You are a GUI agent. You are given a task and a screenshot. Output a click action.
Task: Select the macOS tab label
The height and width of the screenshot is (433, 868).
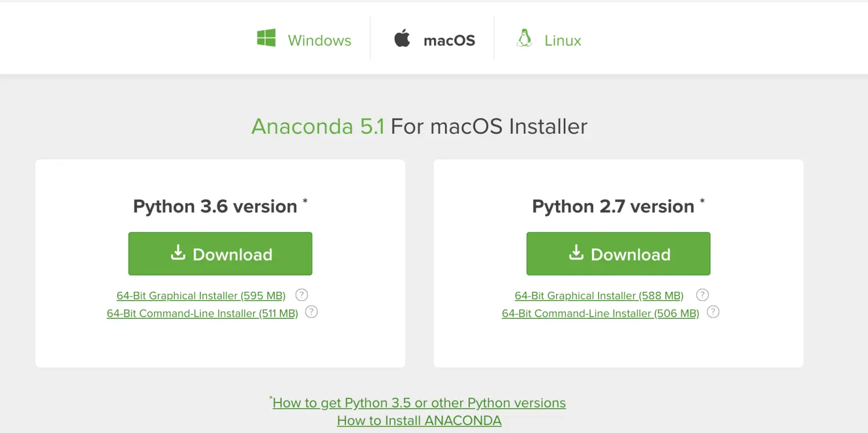click(449, 41)
